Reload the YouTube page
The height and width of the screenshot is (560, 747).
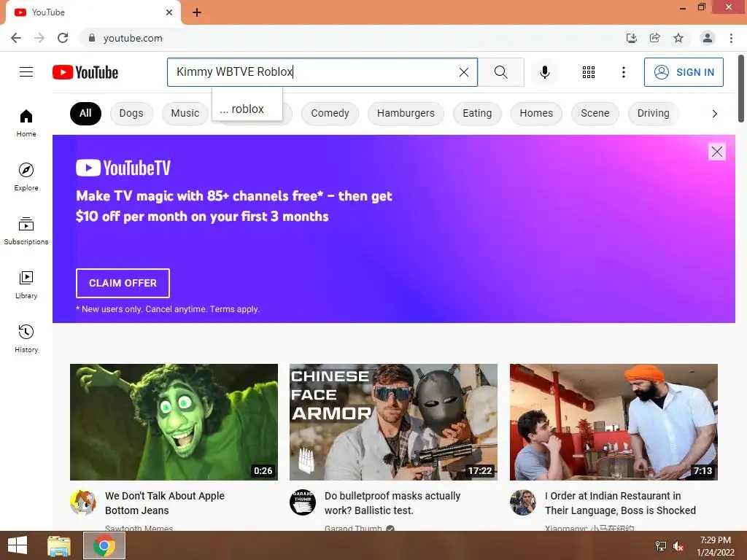pos(63,38)
